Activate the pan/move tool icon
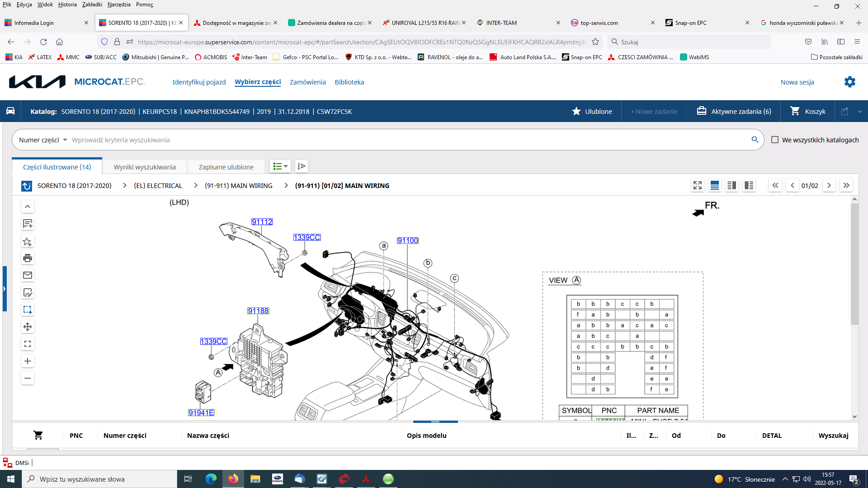The width and height of the screenshot is (868, 488). click(x=28, y=327)
